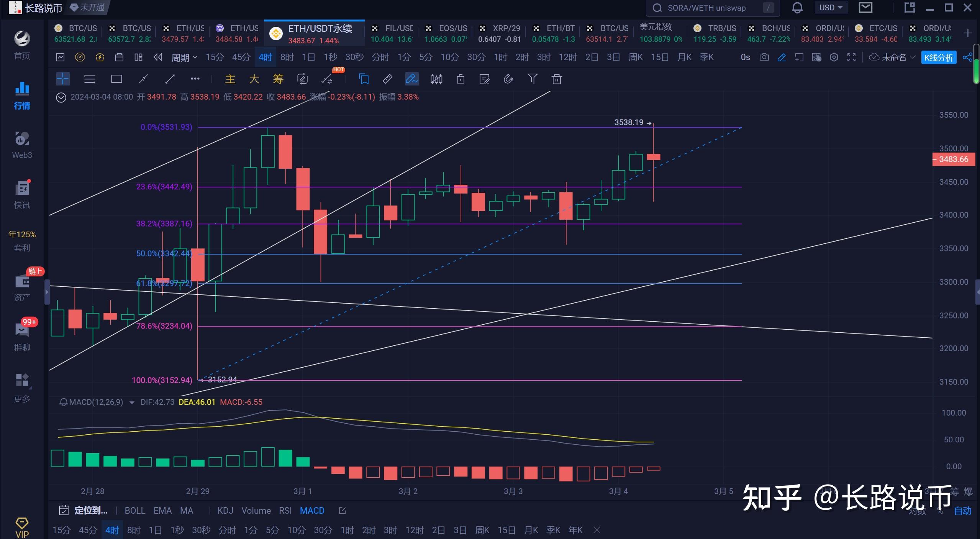Take a chart screenshot with camera icon
The height and width of the screenshot is (539, 980).
pos(764,58)
